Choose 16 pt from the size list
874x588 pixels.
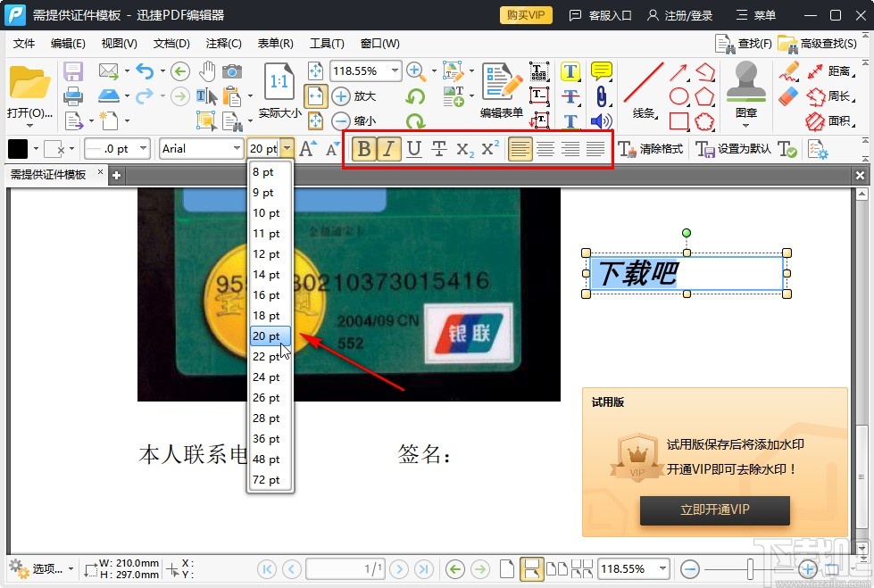[x=268, y=294]
